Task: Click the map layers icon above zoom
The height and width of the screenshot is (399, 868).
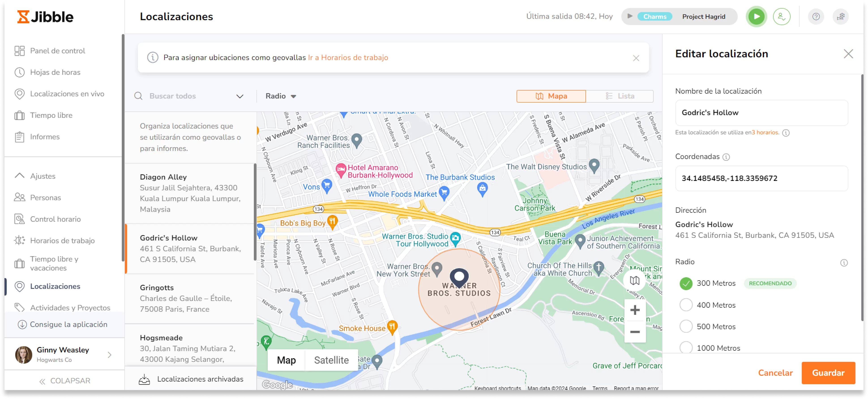Action: tap(635, 281)
